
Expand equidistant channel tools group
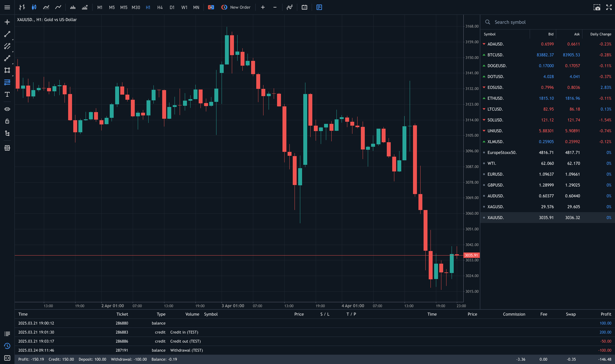click(7, 46)
